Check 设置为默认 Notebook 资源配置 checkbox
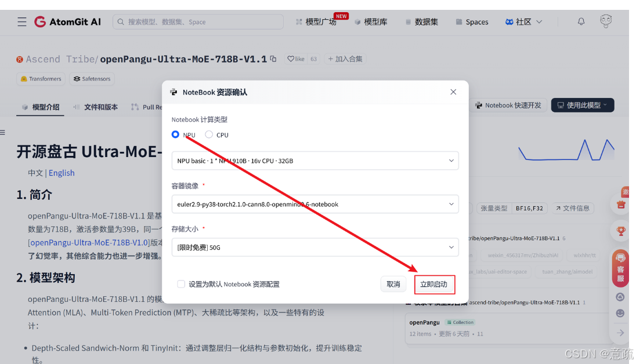 pyautogui.click(x=181, y=284)
